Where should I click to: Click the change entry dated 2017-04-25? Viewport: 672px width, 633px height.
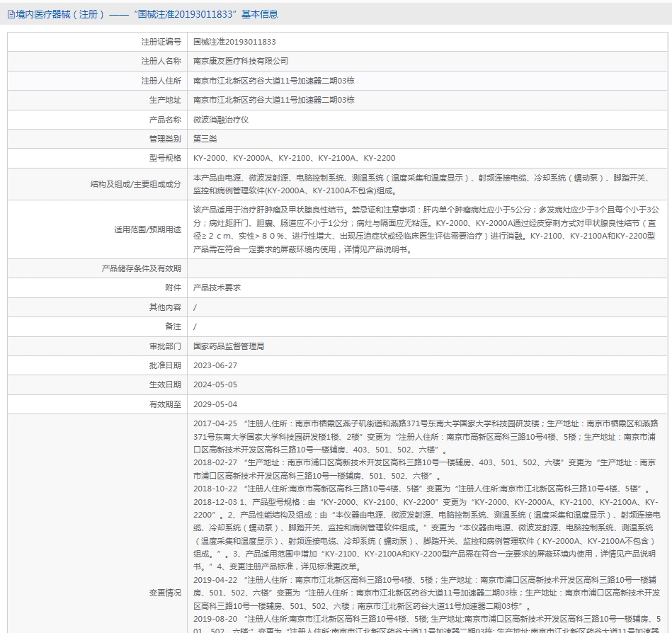(426, 437)
